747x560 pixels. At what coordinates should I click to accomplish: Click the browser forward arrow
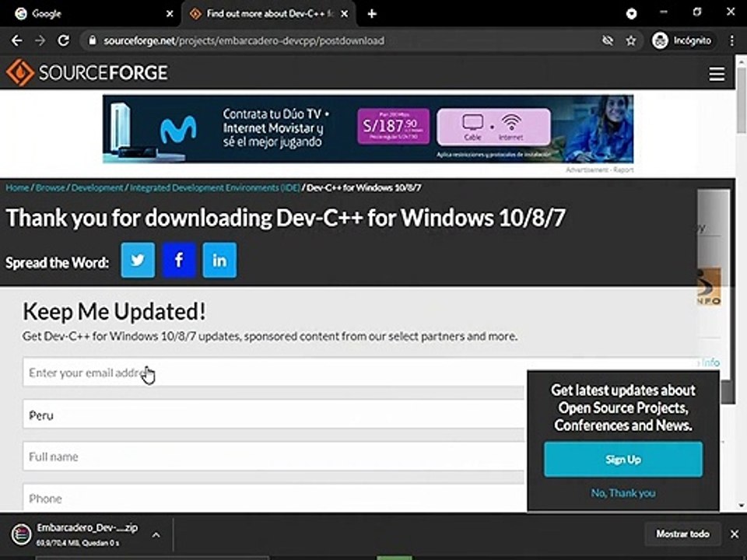click(x=40, y=41)
